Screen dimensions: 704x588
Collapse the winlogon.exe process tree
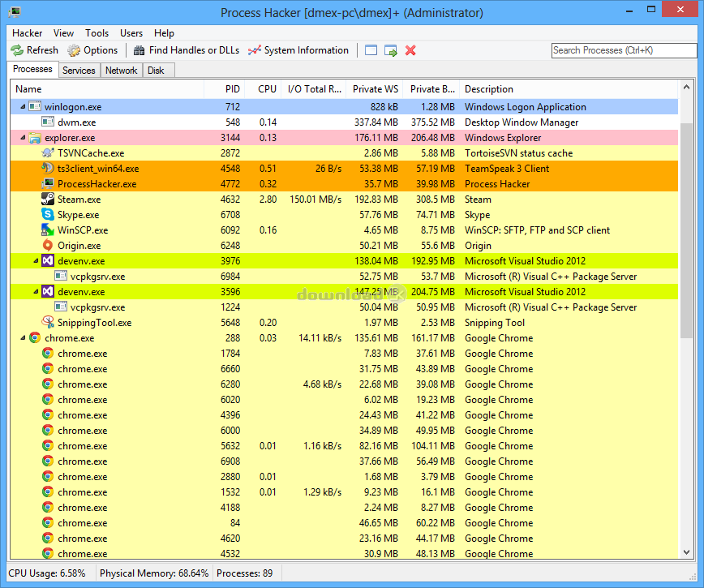click(23, 107)
